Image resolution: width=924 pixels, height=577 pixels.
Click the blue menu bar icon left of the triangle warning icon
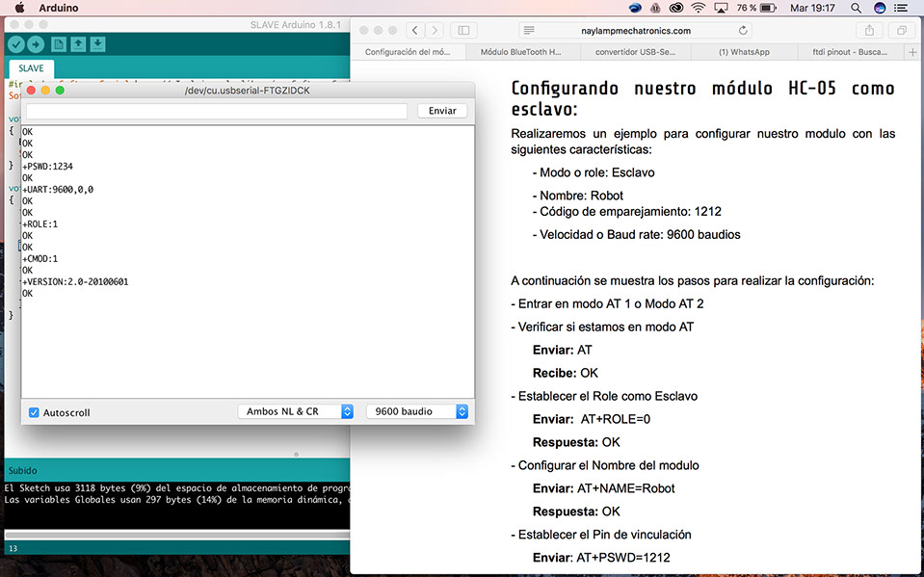click(x=635, y=8)
